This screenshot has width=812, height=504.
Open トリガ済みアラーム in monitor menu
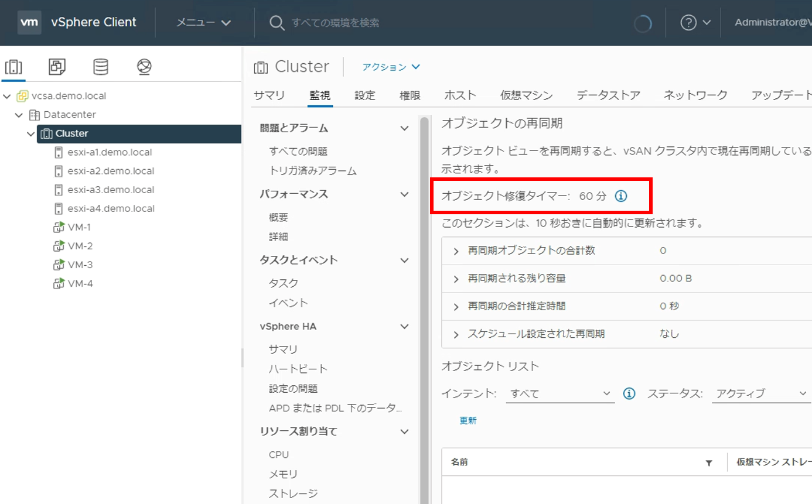[x=313, y=171]
